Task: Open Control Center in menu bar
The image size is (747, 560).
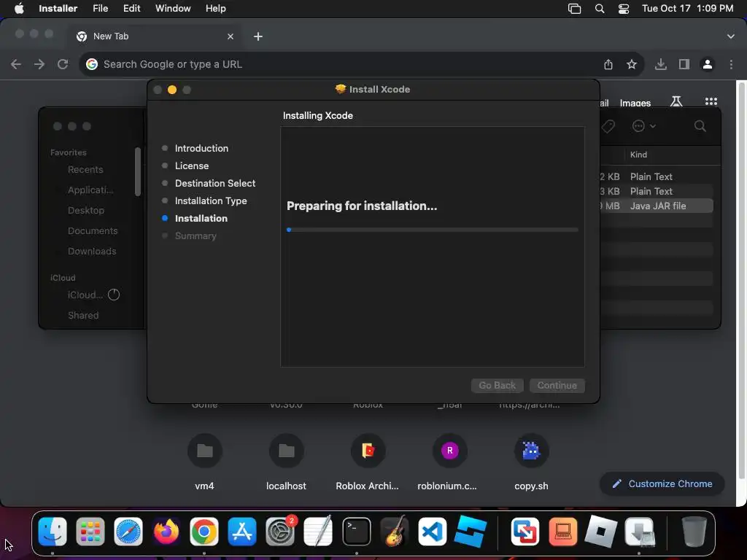Action: 624,9
